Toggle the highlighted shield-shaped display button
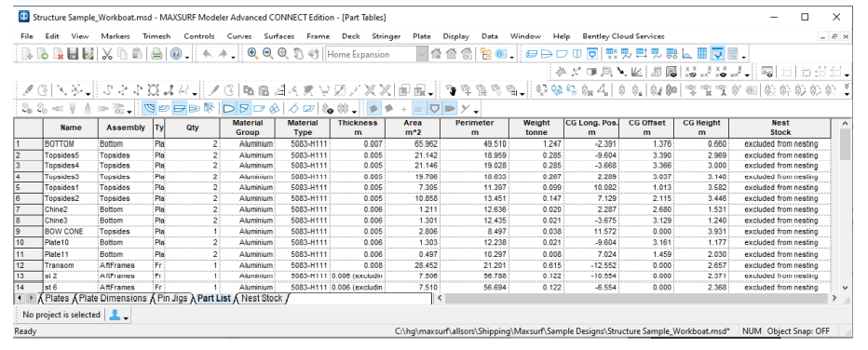Image resolution: width=868 pixels, height=350 pixels. coord(434,109)
